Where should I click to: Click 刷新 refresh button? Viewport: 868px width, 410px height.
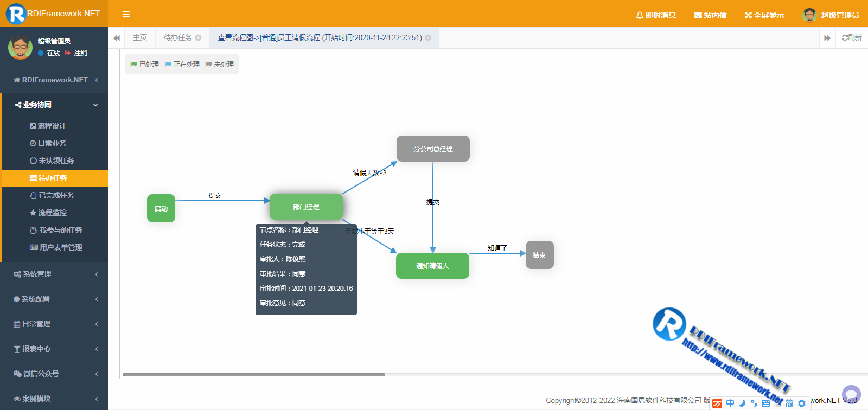[x=852, y=37]
